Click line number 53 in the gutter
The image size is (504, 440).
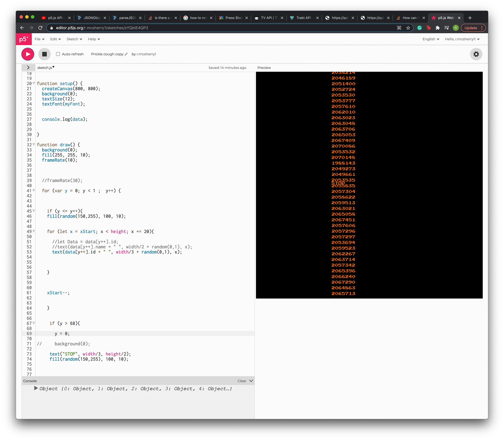pyautogui.click(x=29, y=252)
